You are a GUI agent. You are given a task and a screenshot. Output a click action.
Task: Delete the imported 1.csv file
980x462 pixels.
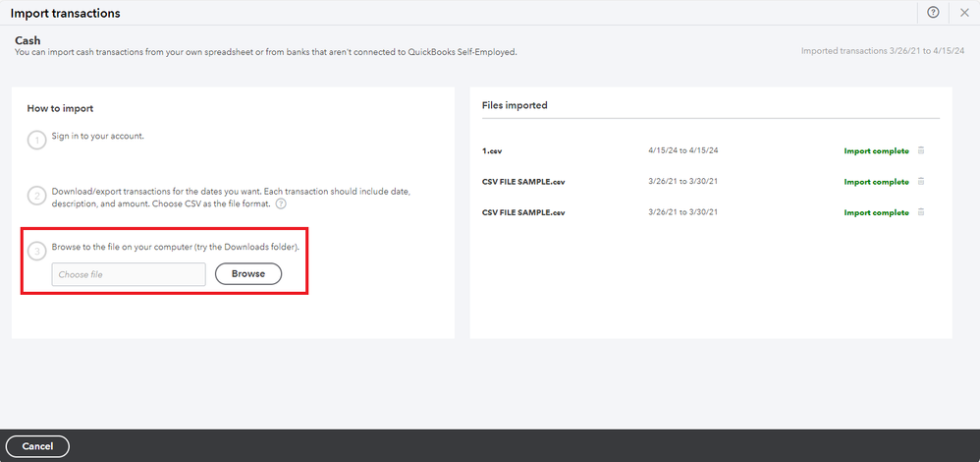(x=921, y=150)
